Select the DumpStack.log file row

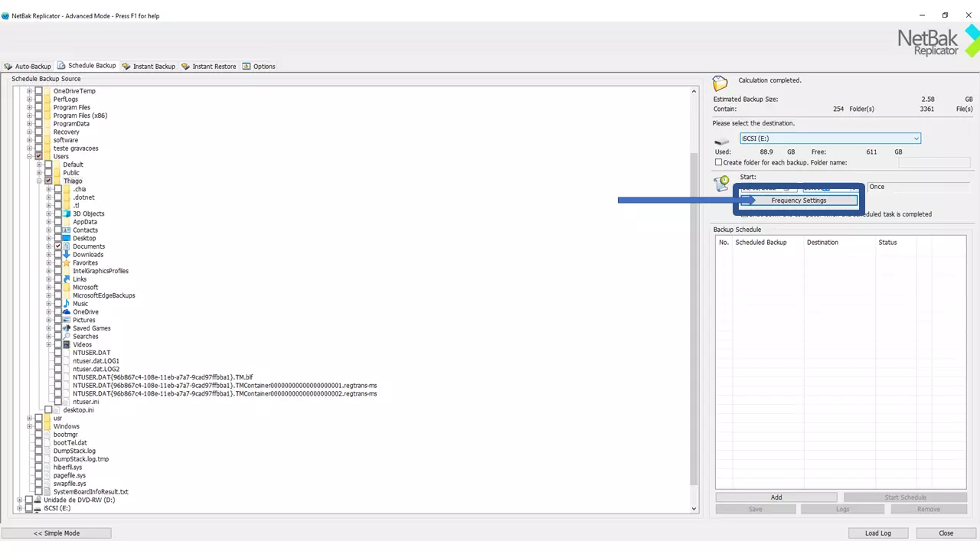pyautogui.click(x=74, y=451)
